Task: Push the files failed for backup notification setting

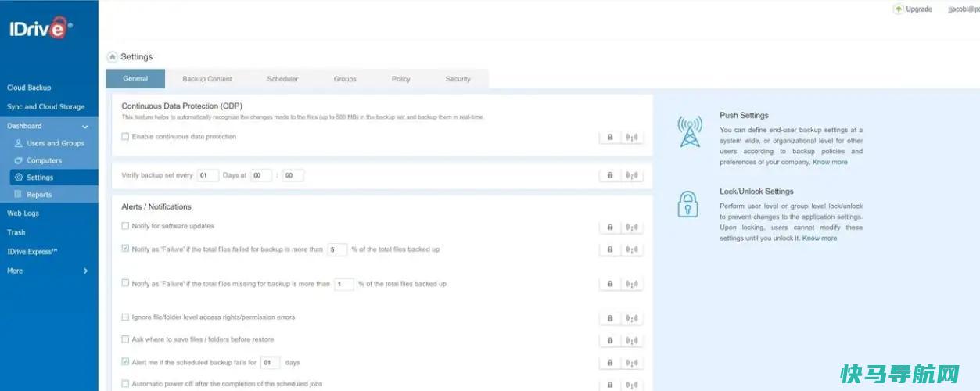Action: point(632,249)
